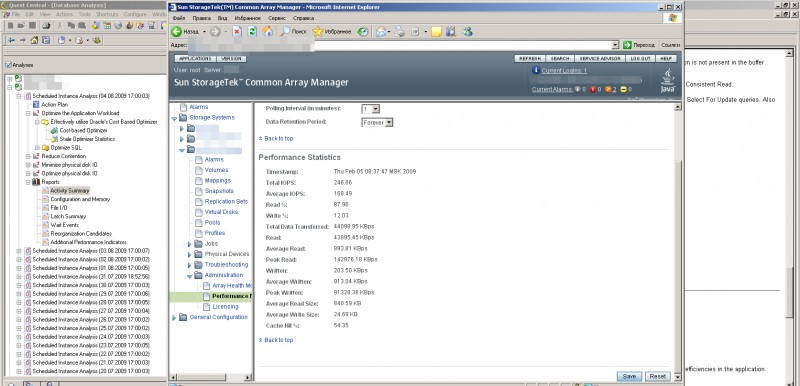This screenshot has width=800, height=386.
Task: Collapse the Reports node in Quest Central
Action: pos(28,182)
